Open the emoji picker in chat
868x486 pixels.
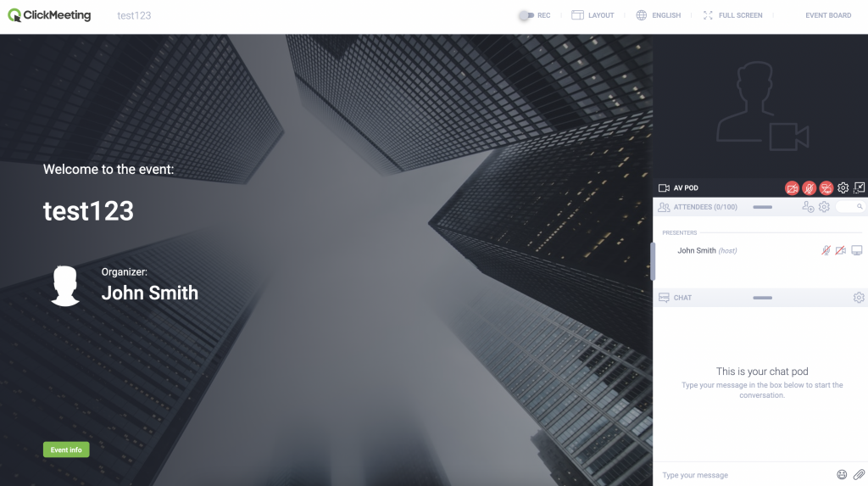(x=842, y=474)
